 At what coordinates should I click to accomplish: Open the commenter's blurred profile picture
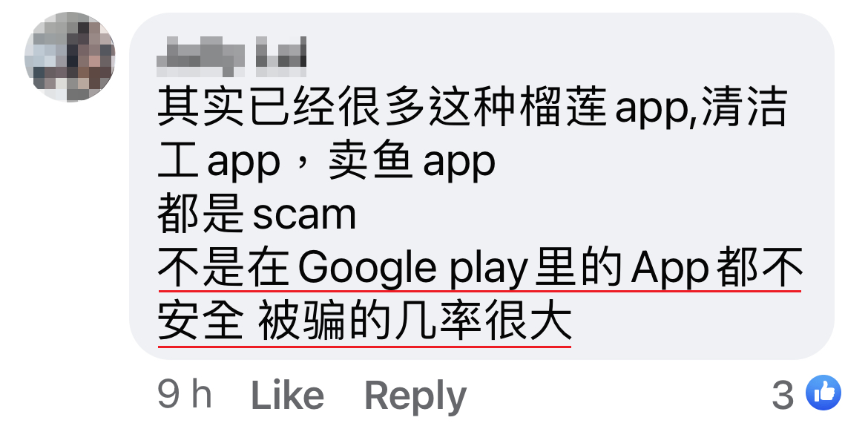(x=70, y=56)
